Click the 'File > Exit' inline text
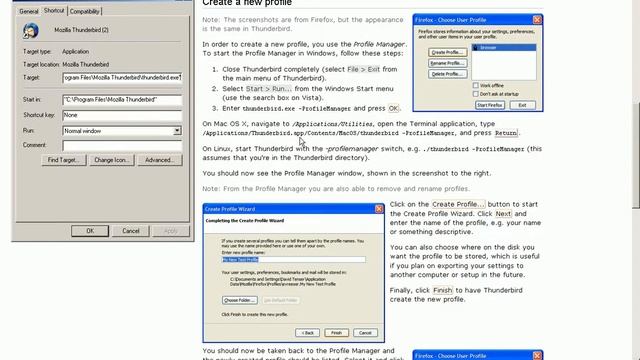 363,69
